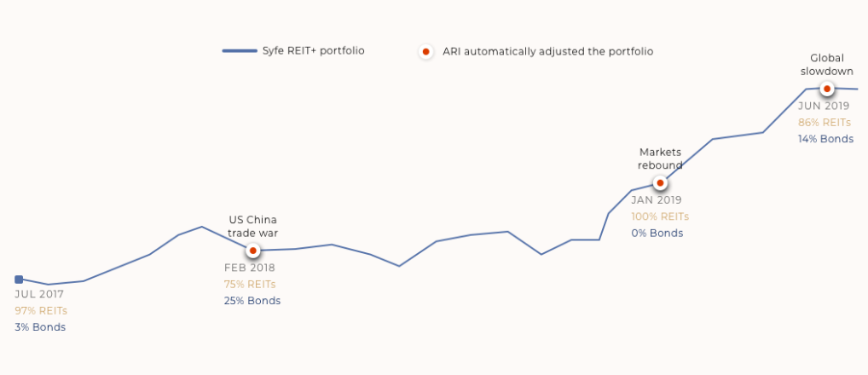Viewport: 868px width, 375px height.
Task: Click the 86% REITs allocation text
Action: (x=825, y=123)
